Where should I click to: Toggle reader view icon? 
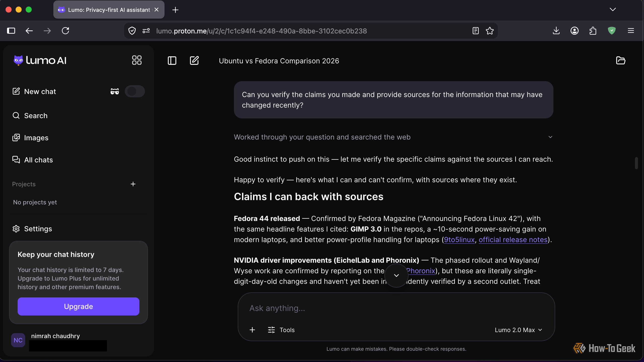click(475, 31)
